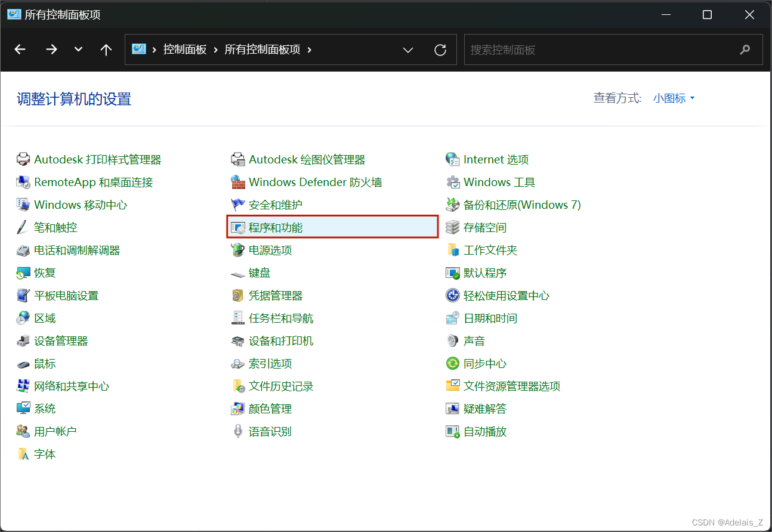Open 文件历史记录 link
This screenshot has width=772, height=532.
[x=281, y=386]
